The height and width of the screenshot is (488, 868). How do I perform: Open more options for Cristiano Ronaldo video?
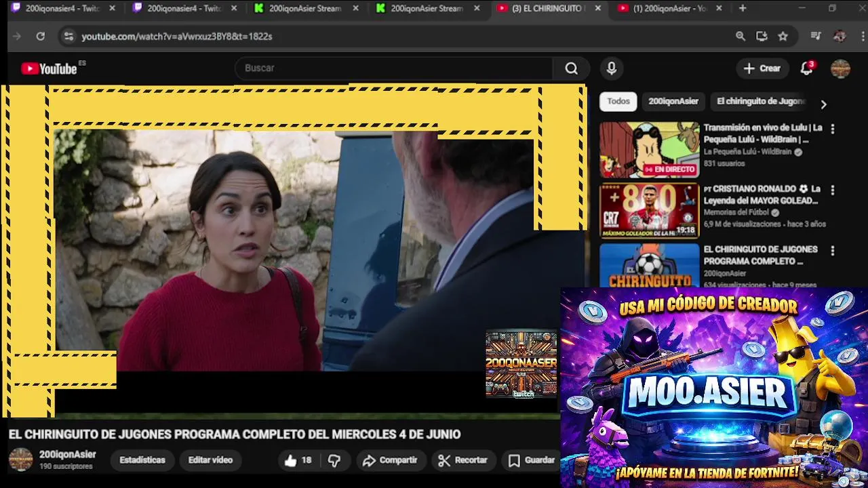tap(833, 190)
